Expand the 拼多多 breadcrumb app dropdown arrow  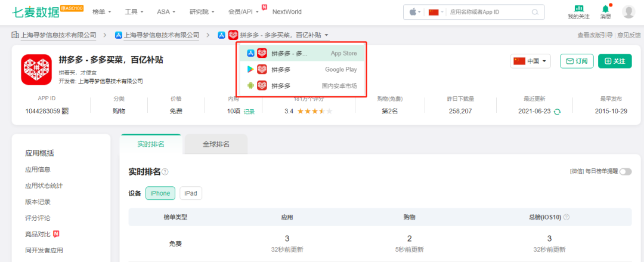point(326,35)
